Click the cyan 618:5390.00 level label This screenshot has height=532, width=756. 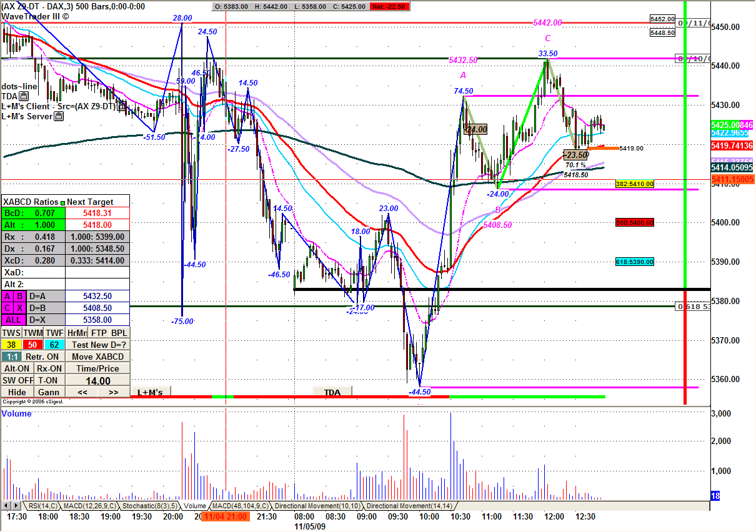(635, 262)
